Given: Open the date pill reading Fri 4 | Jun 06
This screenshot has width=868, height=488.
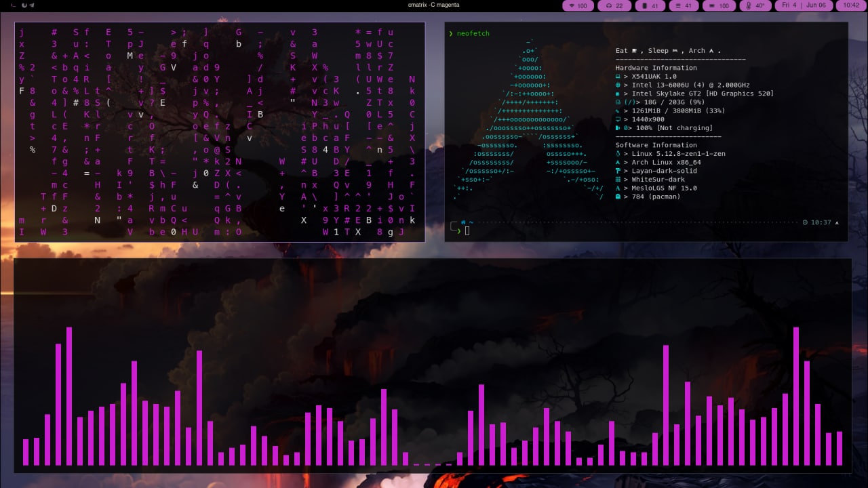Looking at the screenshot, I should (x=804, y=5).
